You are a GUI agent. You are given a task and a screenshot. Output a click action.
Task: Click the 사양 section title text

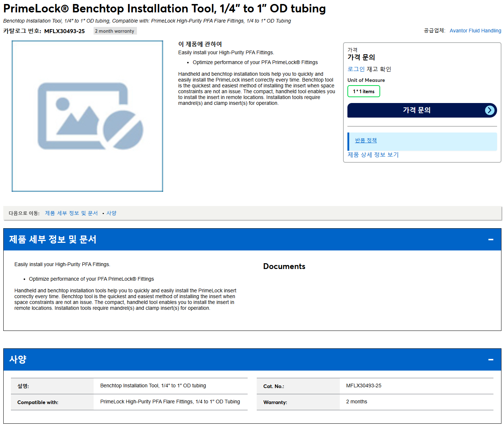tap(18, 360)
